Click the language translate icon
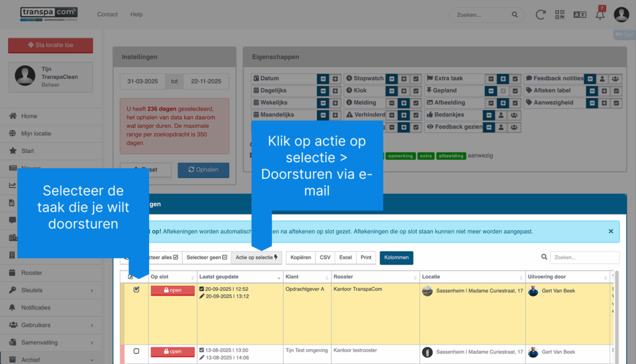 pos(579,14)
